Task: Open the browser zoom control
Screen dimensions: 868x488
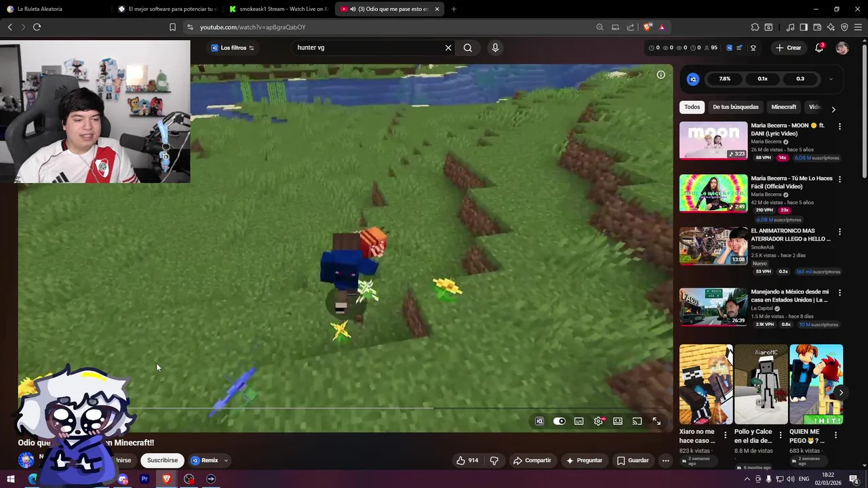Action: [599, 27]
